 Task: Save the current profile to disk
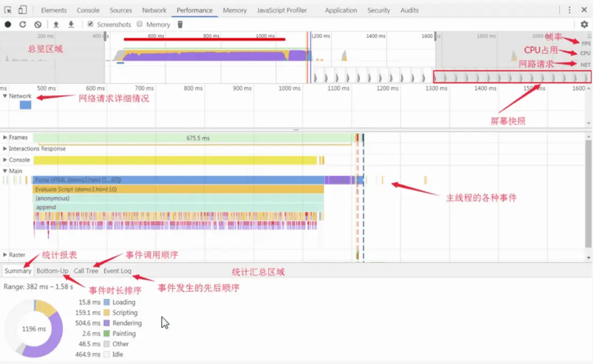point(70,24)
